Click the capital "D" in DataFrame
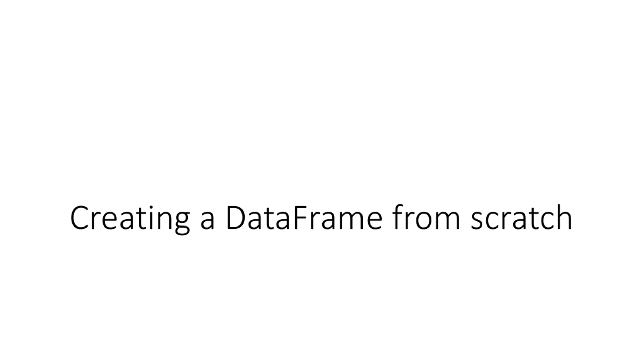 click(236, 218)
